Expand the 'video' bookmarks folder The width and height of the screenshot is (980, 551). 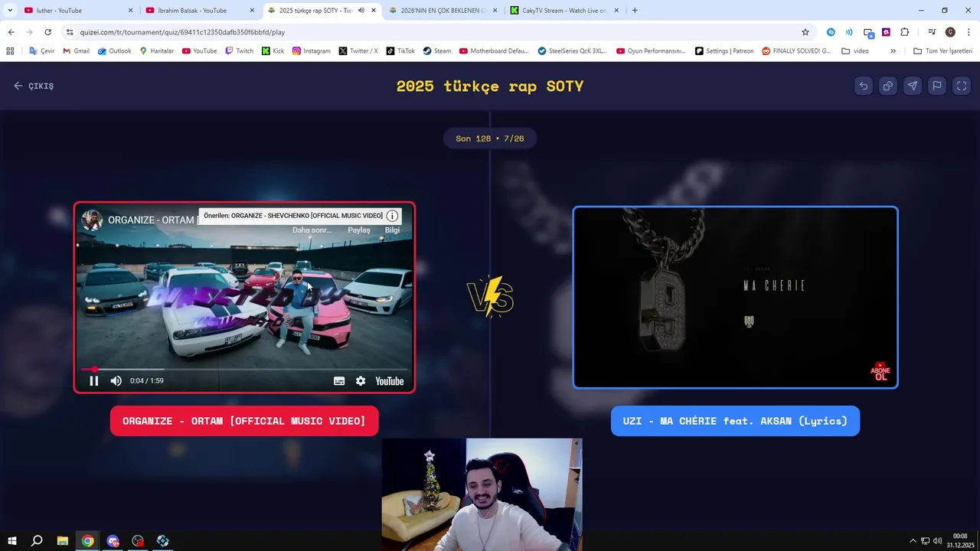pos(855,51)
